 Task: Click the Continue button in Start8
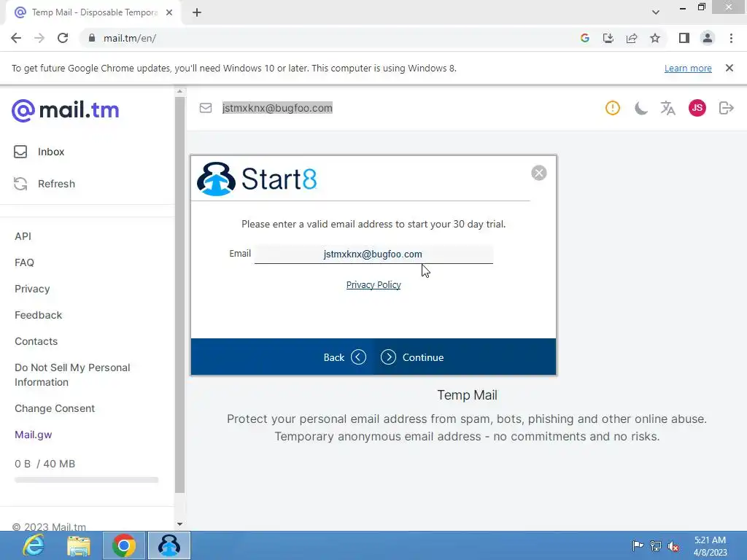pyautogui.click(x=412, y=357)
